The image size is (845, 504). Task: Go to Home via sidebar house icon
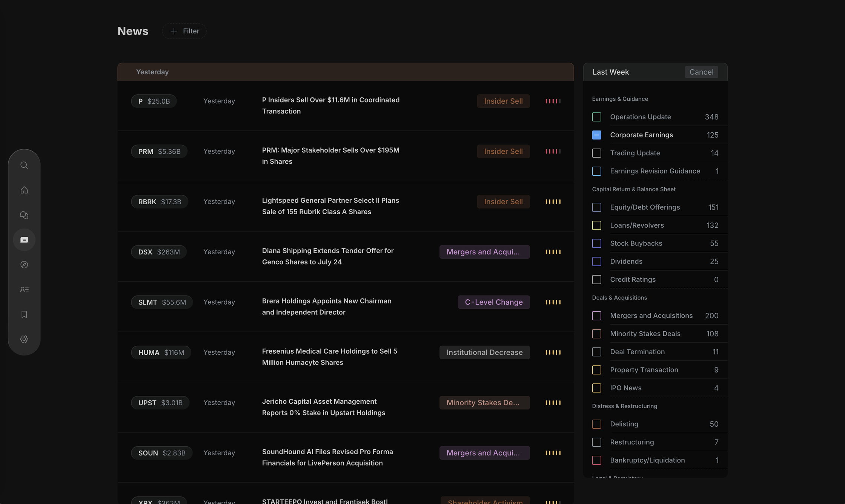[x=24, y=190]
